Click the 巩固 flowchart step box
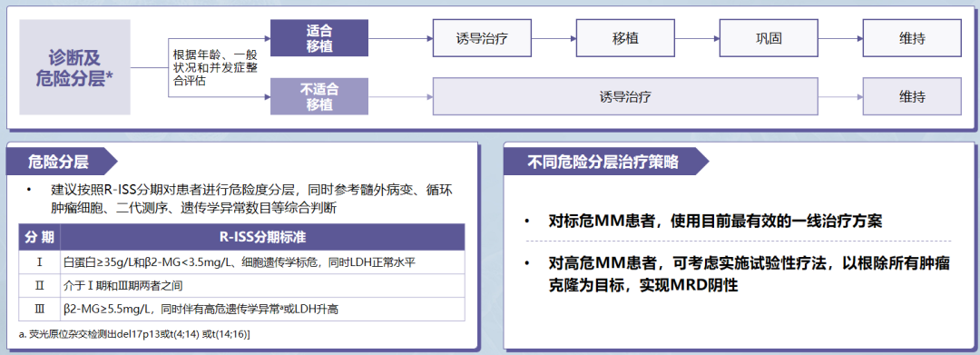The height and width of the screenshot is (355, 980). pos(769,38)
